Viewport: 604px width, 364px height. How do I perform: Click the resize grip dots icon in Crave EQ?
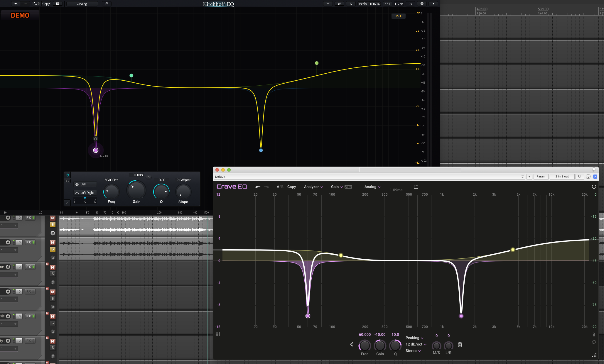pos(594,355)
